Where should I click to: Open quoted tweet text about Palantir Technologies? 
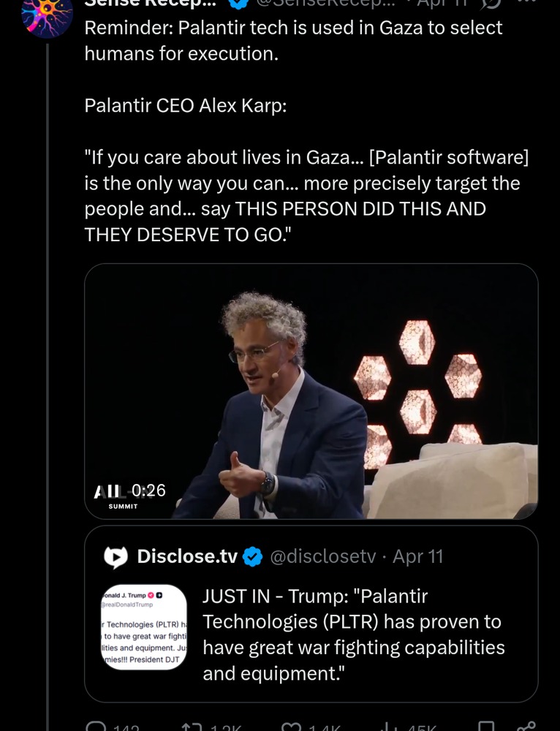point(354,635)
